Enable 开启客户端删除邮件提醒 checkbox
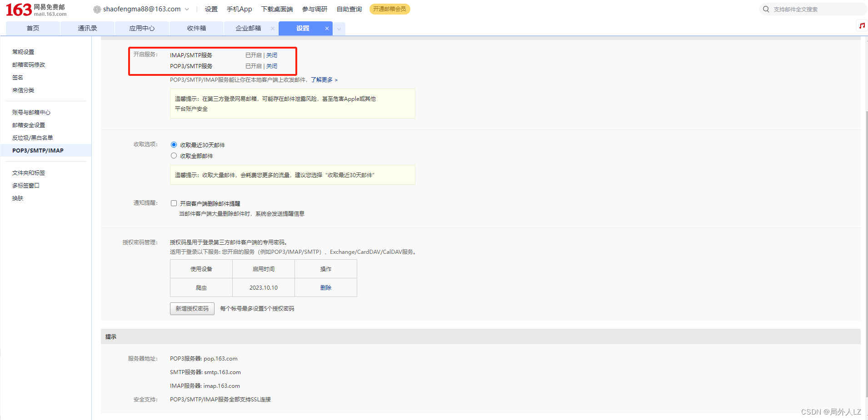 174,203
